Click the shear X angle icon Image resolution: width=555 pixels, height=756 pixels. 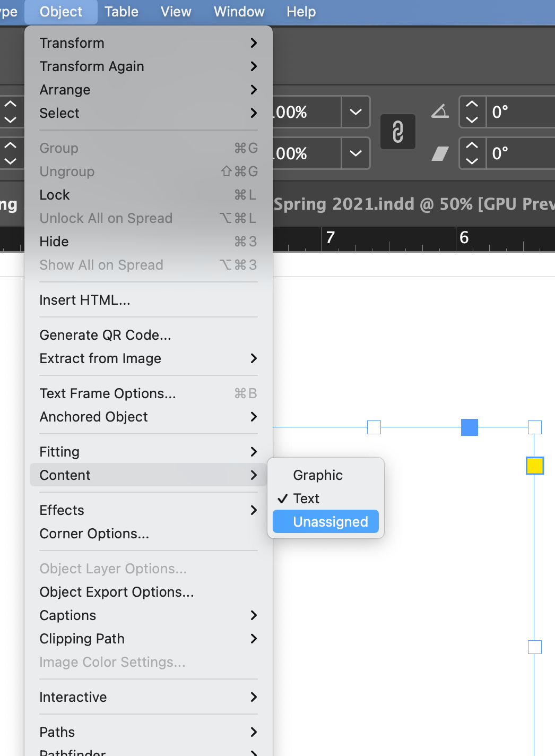coord(440,153)
